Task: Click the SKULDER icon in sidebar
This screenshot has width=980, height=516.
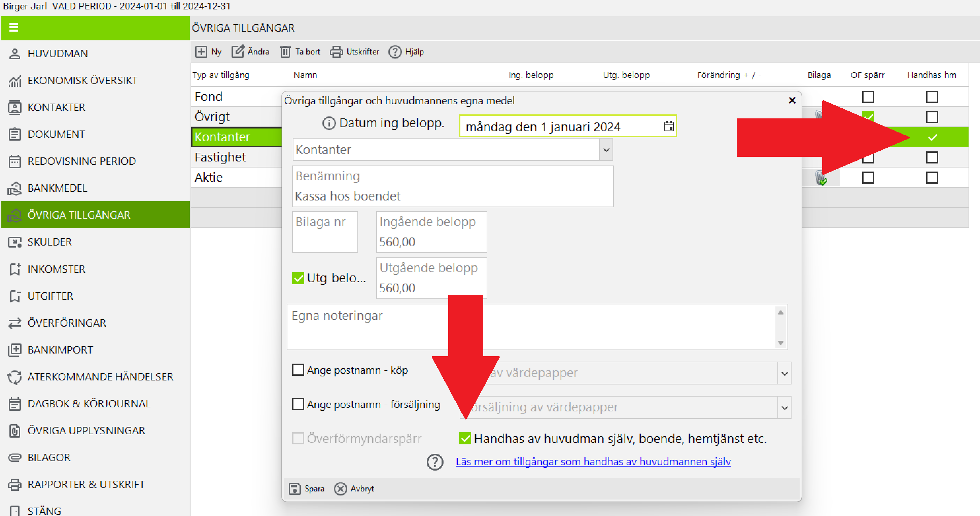Action: [14, 242]
